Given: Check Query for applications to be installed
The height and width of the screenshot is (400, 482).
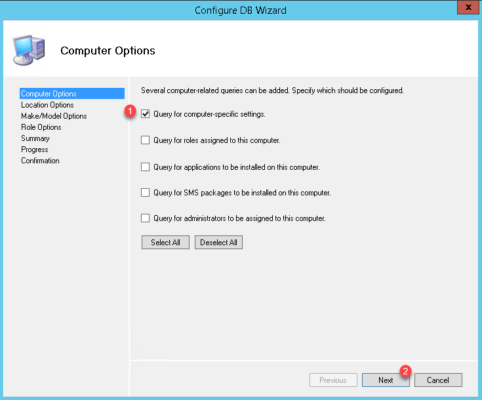Looking at the screenshot, I should [x=145, y=167].
